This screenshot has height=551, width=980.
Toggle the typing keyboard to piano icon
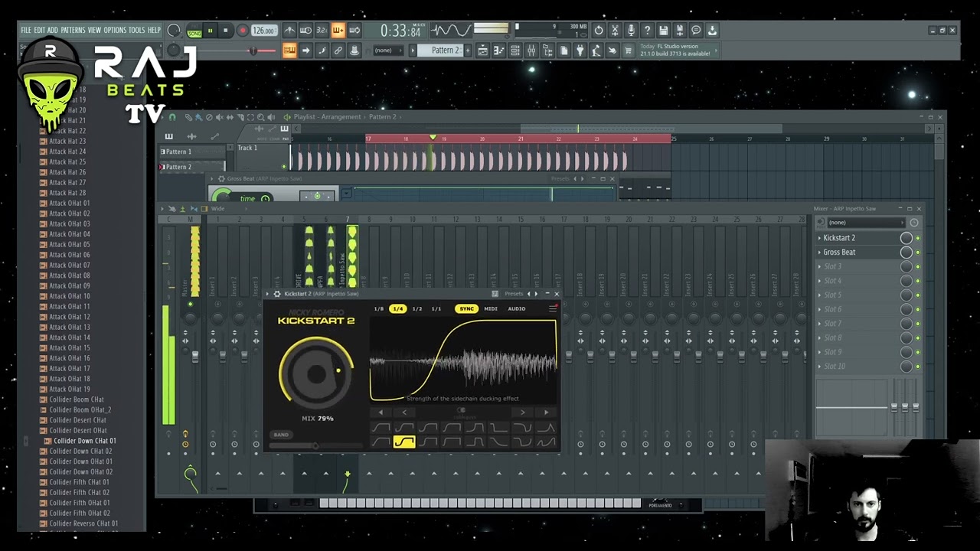[x=290, y=51]
